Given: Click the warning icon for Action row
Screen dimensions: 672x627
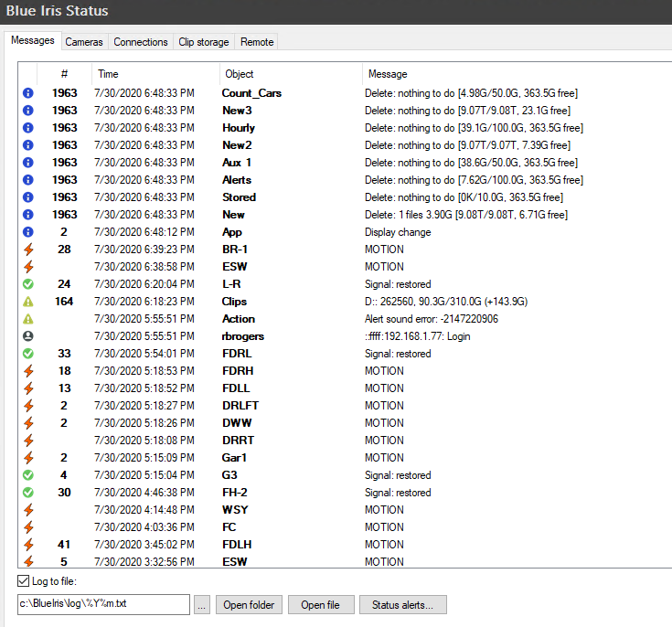Looking at the screenshot, I should (x=27, y=319).
